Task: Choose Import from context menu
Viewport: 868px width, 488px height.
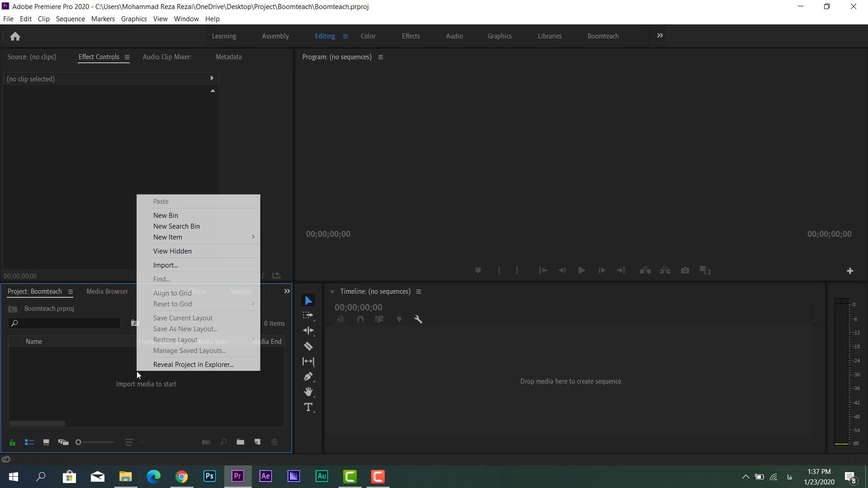Action: (x=165, y=265)
